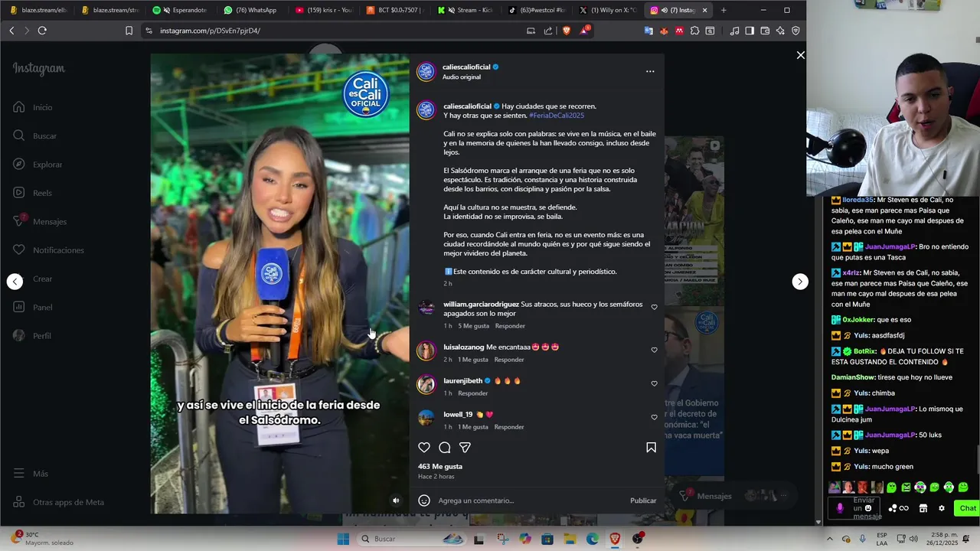The height and width of the screenshot is (551, 980).
Task: Go to the previous post arrow
Action: pyautogui.click(x=15, y=282)
